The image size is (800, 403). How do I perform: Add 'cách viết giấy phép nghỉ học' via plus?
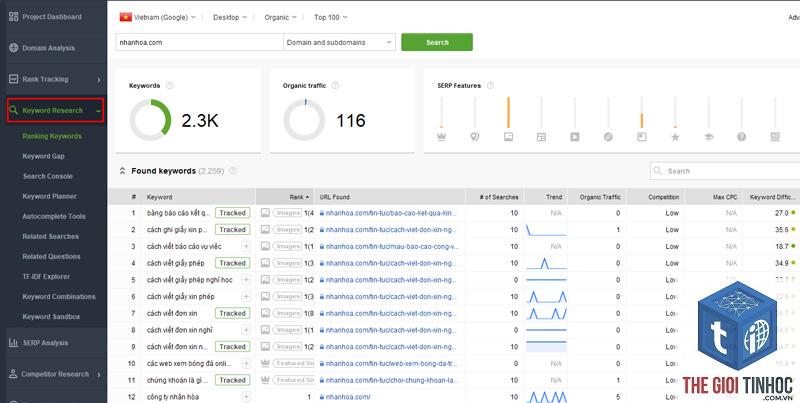coord(246,280)
